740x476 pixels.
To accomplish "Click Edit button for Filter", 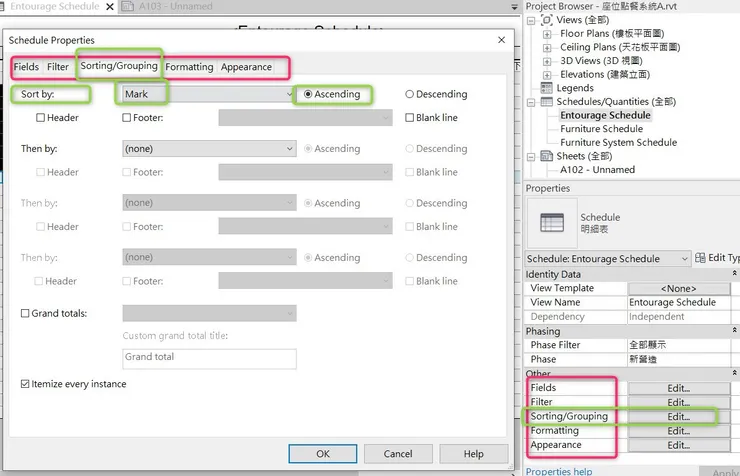I will (679, 402).
